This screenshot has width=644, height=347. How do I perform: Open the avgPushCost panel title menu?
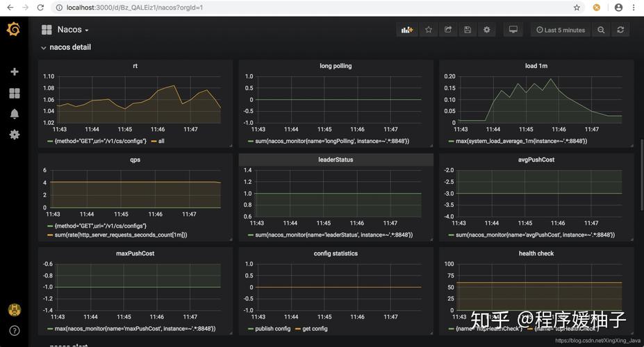point(536,160)
